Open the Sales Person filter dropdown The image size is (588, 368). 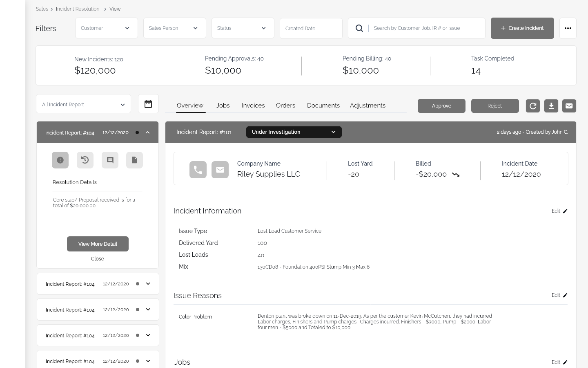[x=175, y=28]
